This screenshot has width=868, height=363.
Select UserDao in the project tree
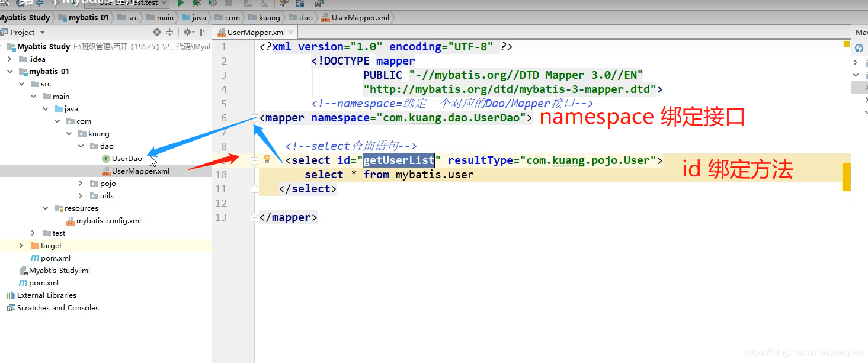pos(127,158)
